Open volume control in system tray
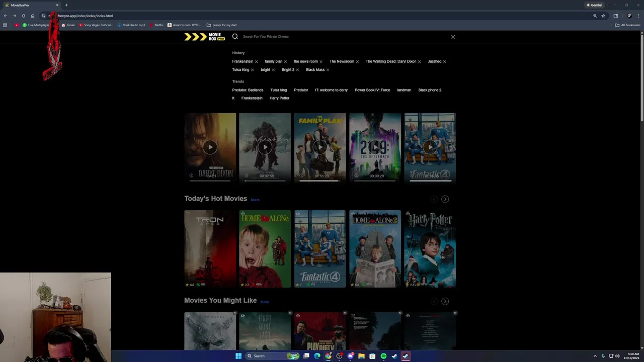The image size is (644, 362). [617, 356]
